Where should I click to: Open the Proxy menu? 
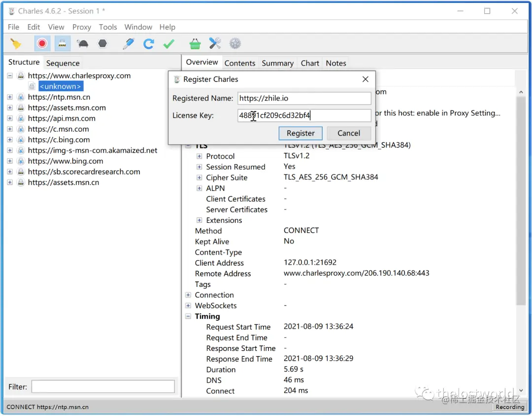pos(81,27)
